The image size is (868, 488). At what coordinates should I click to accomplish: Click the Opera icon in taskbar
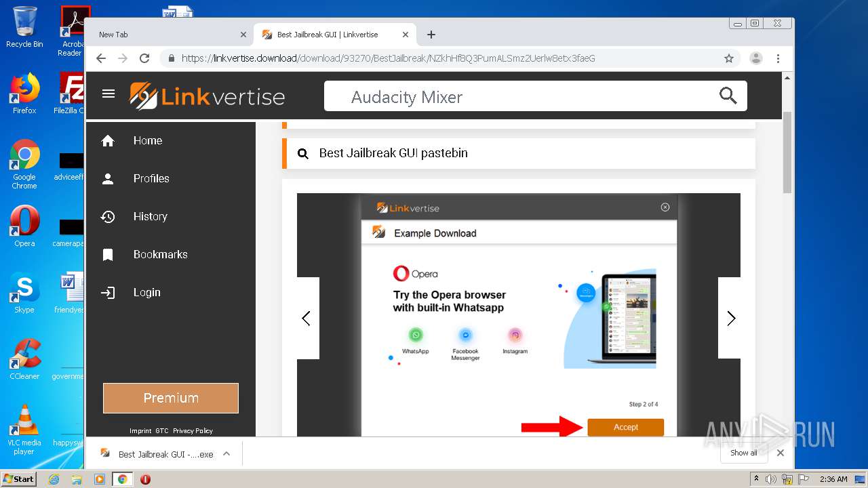coord(145,479)
